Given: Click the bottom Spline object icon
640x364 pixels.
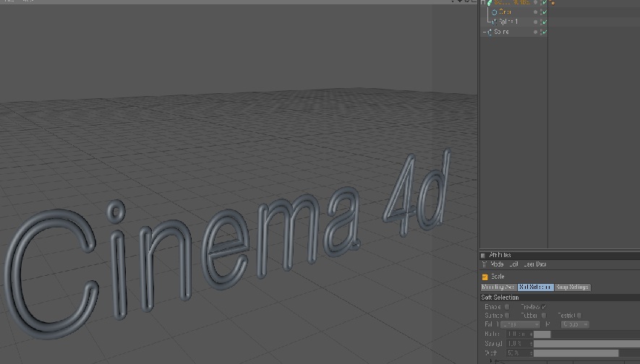Looking at the screenshot, I should click(490, 32).
